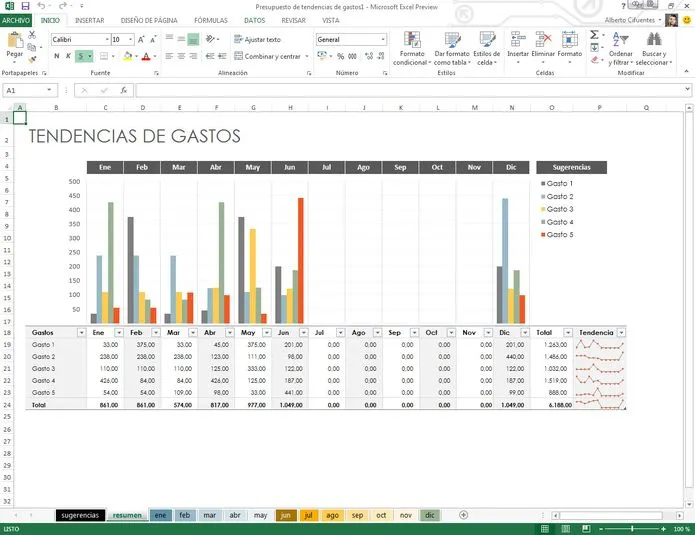Open the ARCHIVO menu
This screenshot has height=535, width=695.
pyautogui.click(x=16, y=20)
